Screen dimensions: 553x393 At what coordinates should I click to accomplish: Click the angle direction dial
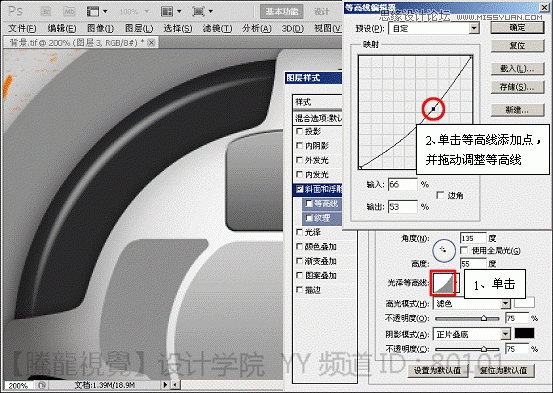click(444, 250)
